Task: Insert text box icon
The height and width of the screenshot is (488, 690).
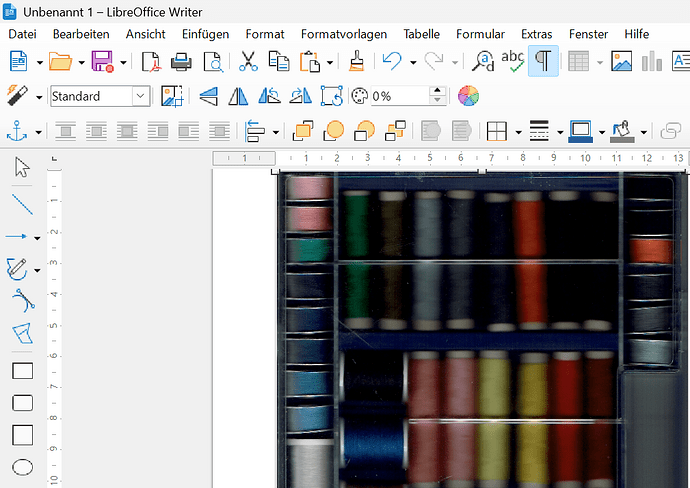Action: click(x=680, y=61)
